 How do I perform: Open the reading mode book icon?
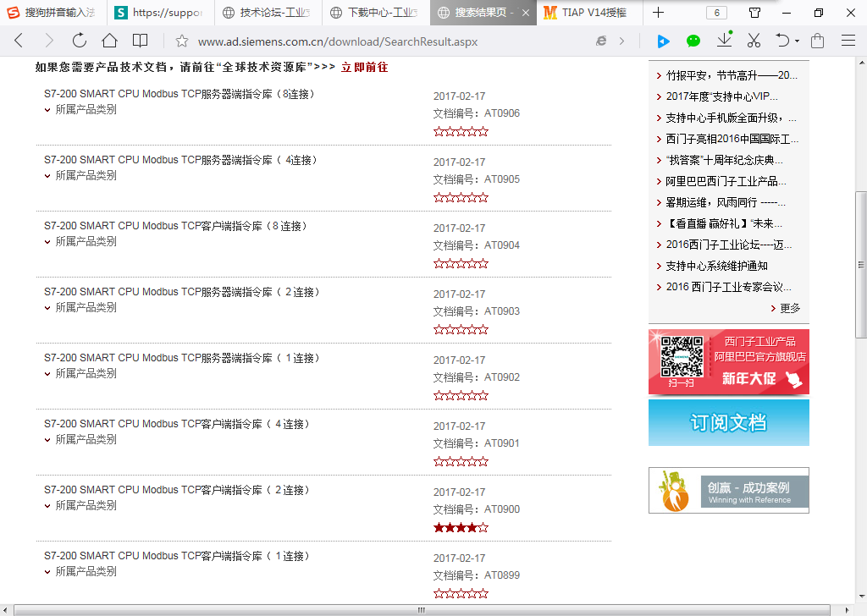click(x=141, y=41)
